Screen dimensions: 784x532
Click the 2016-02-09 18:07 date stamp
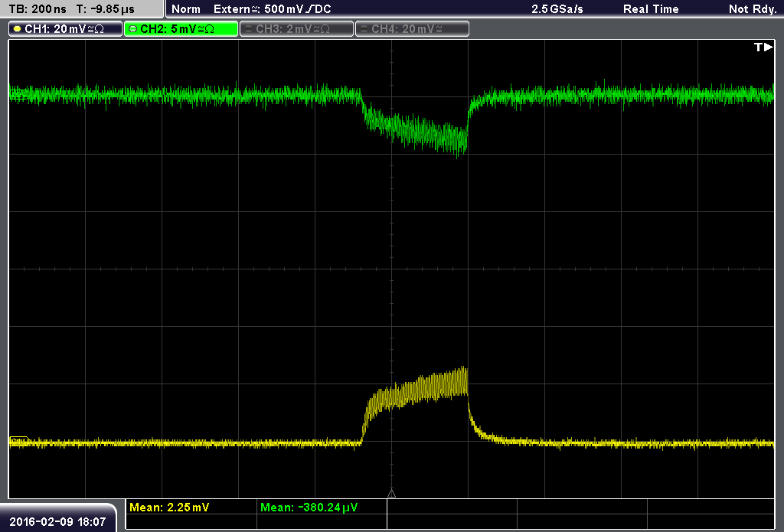pos(57,521)
